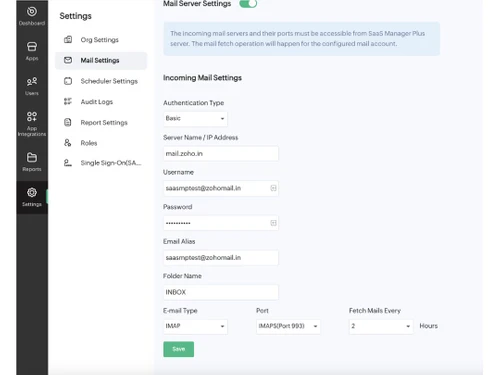Click the Single Sign-On icon

68,163
